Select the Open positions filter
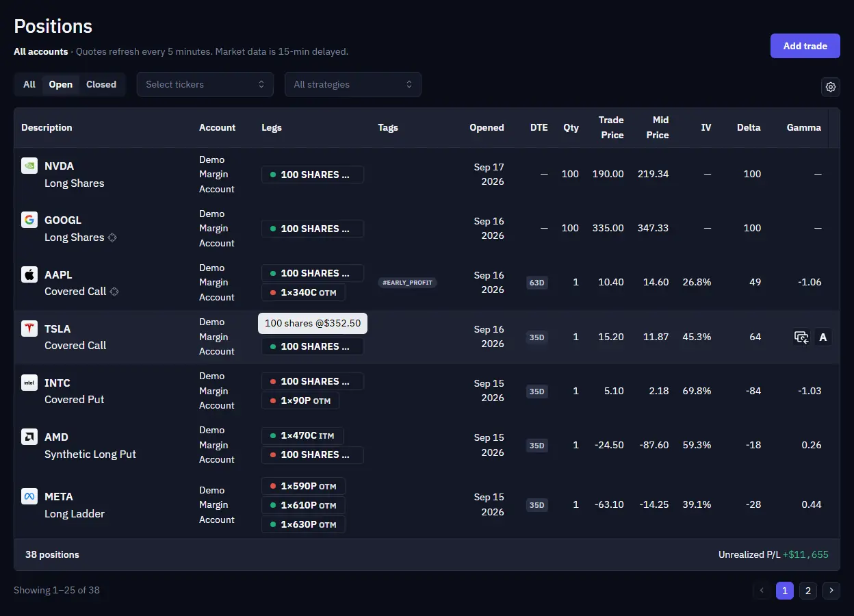 point(61,84)
